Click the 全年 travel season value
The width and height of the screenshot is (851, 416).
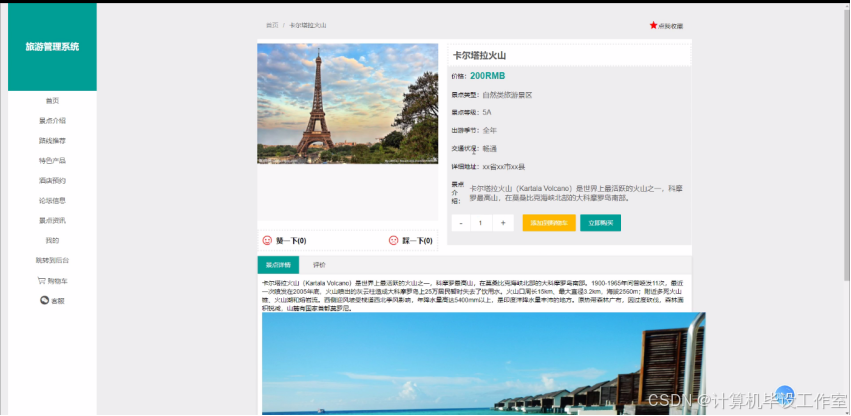pyautogui.click(x=490, y=130)
